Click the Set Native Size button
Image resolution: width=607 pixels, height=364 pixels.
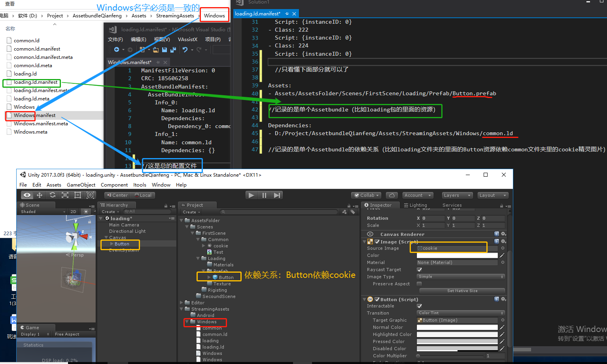coord(461,290)
